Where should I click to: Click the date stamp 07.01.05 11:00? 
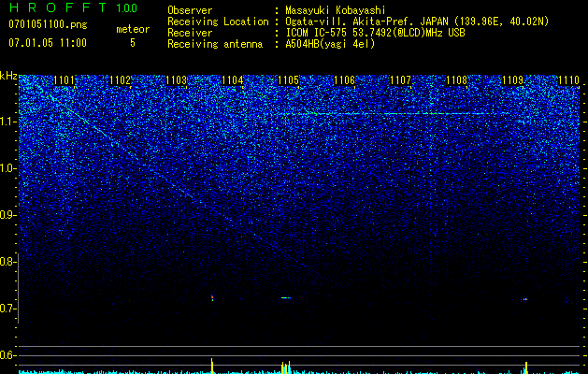pyautogui.click(x=48, y=43)
